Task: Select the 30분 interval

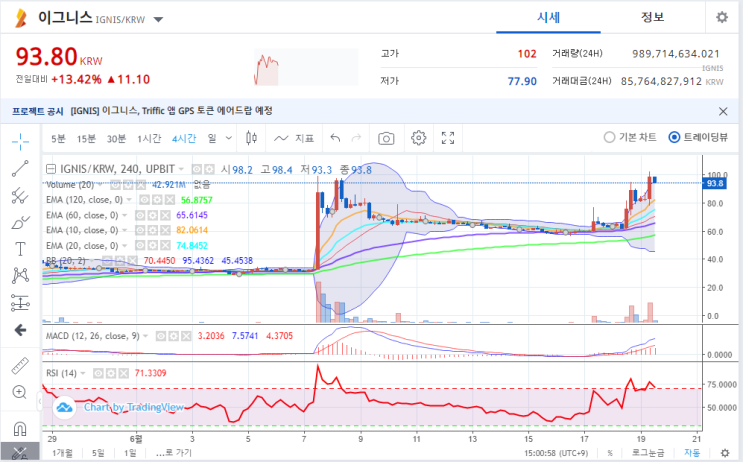Action: (x=116, y=138)
